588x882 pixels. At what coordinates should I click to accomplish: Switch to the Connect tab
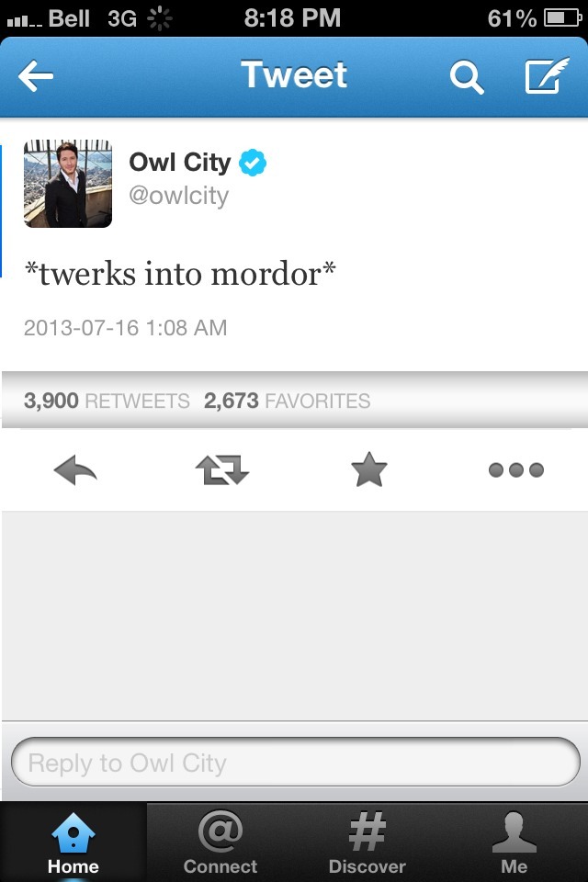220,842
